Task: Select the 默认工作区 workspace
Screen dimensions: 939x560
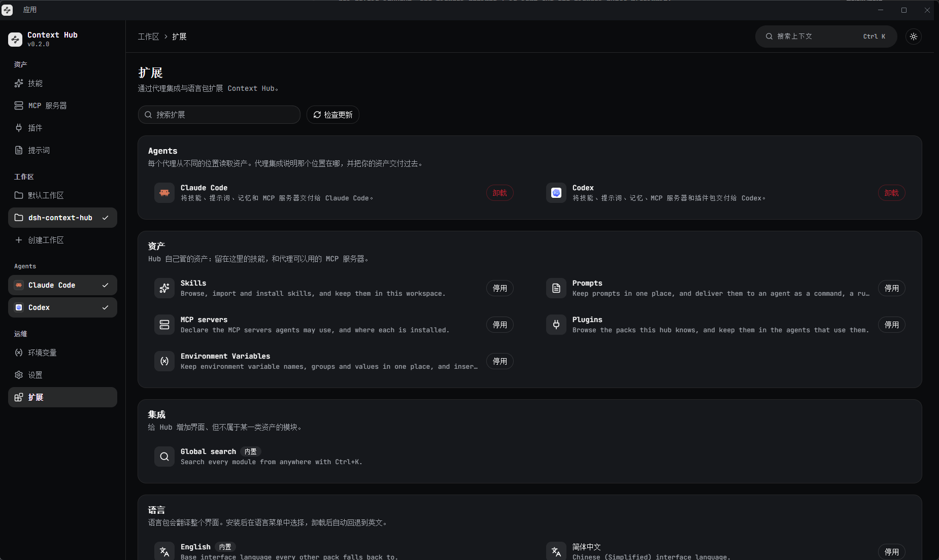Action: coord(62,195)
